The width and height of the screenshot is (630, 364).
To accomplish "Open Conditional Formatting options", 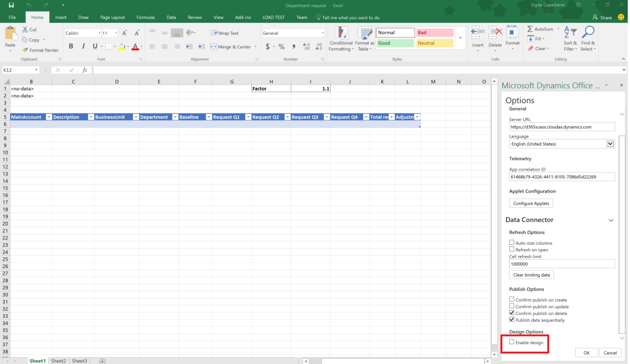I will pyautogui.click(x=341, y=39).
